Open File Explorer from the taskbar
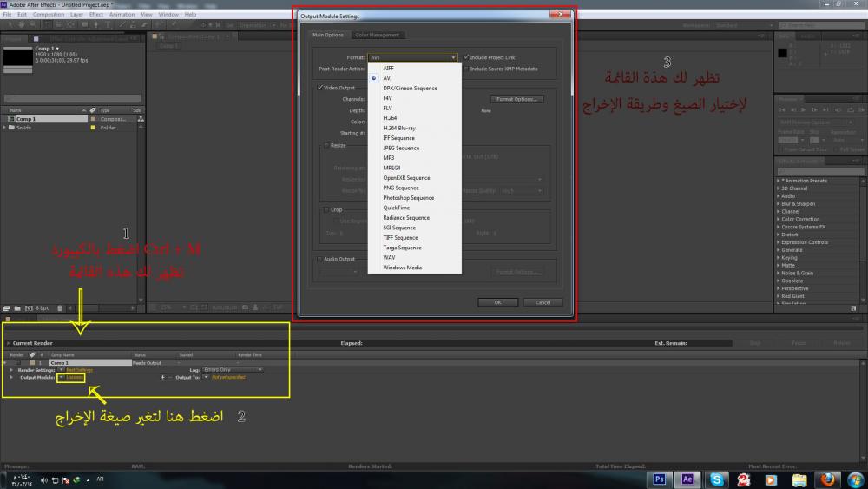Image resolution: width=868 pixels, height=489 pixels. tap(799, 479)
